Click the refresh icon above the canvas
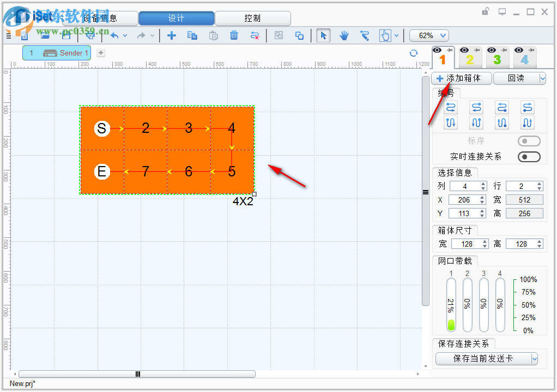Viewport: 557px width, 392px height. point(414,53)
